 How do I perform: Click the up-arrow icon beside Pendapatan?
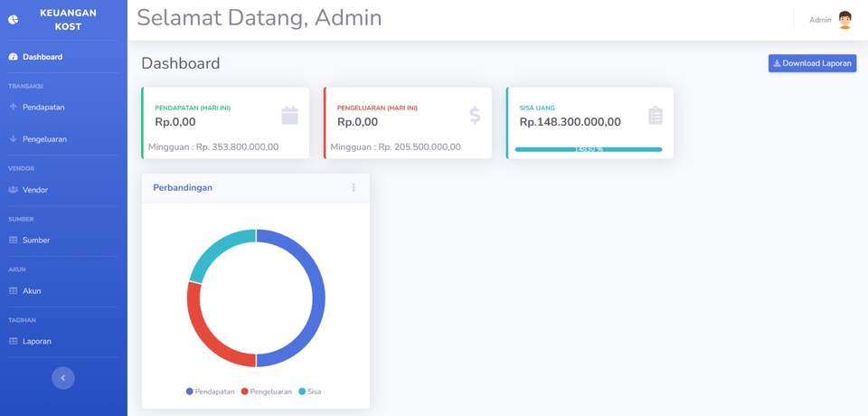pos(13,107)
